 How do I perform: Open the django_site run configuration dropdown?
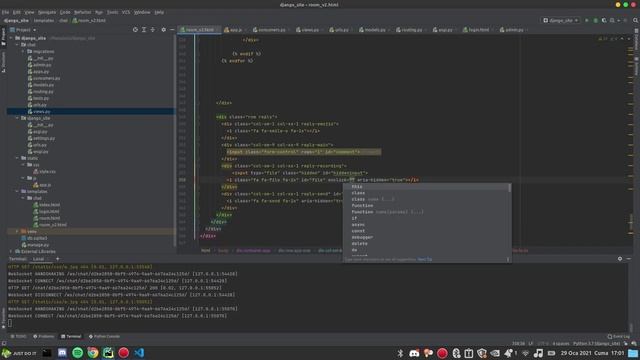(561, 20)
